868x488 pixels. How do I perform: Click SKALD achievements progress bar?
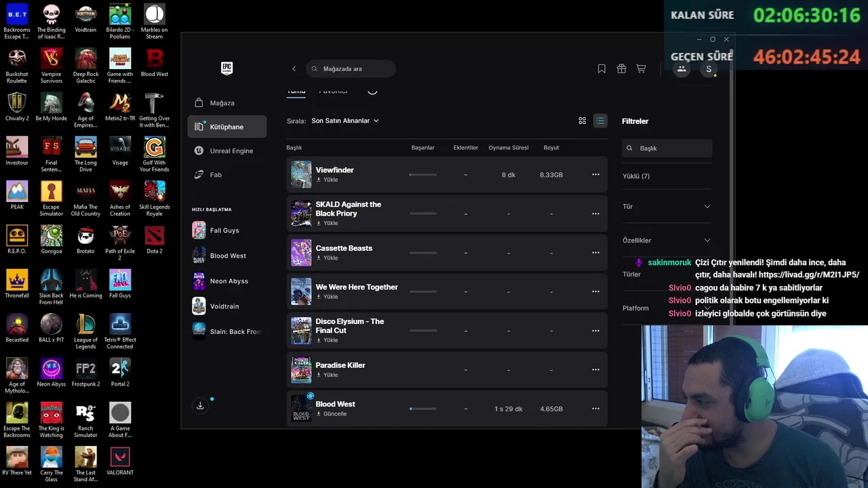423,213
